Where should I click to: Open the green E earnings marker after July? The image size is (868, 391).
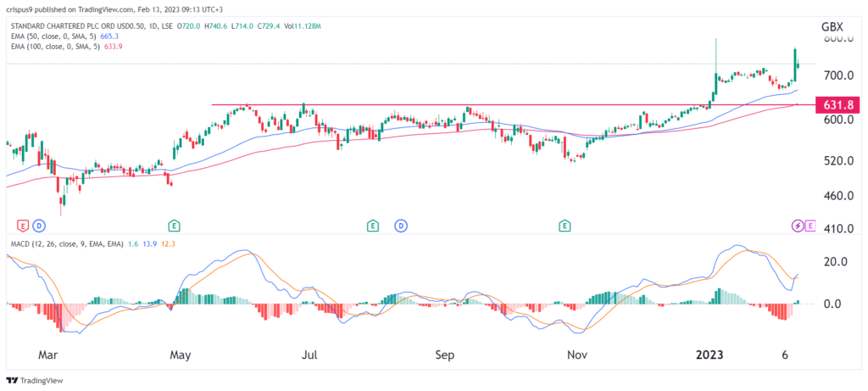pos(373,226)
